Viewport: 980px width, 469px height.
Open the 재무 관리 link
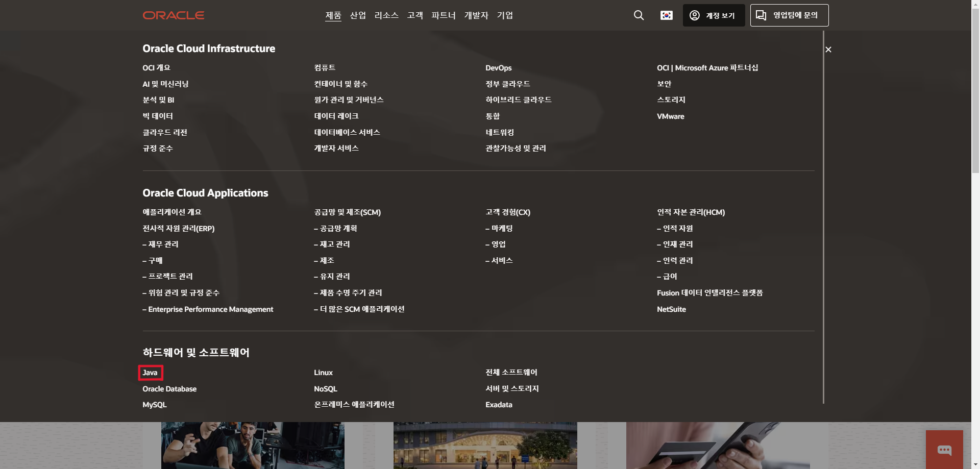pos(160,244)
